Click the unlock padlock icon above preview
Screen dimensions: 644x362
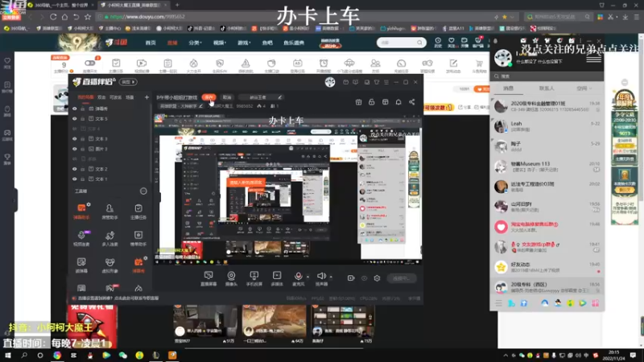[372, 102]
